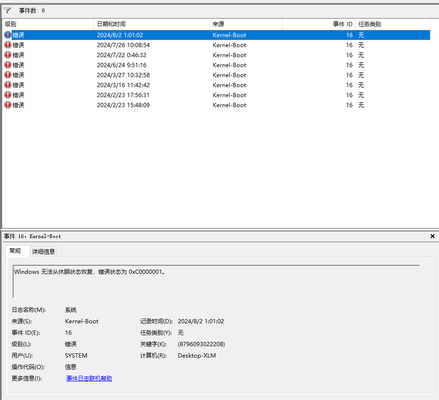This screenshot has height=400, width=439.
Task: Click error icon of 2024/3/16 event
Action: coord(8,85)
